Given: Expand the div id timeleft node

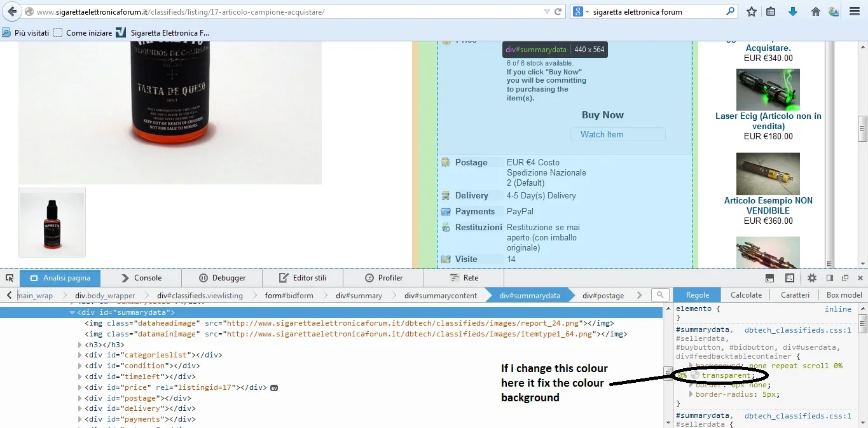Looking at the screenshot, I should [80, 376].
